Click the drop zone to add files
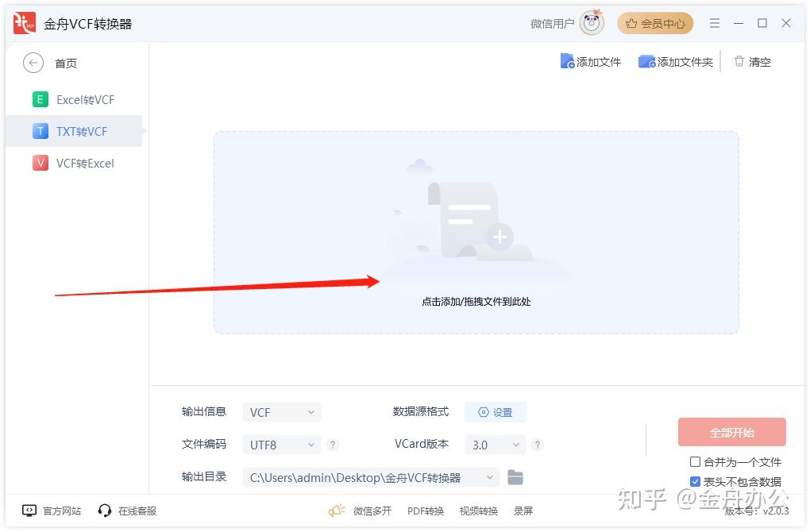This screenshot has height=532, width=810. (476, 232)
